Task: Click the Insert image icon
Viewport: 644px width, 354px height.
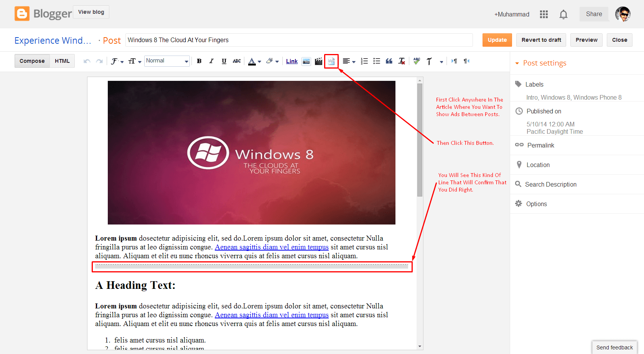Action: pos(306,61)
